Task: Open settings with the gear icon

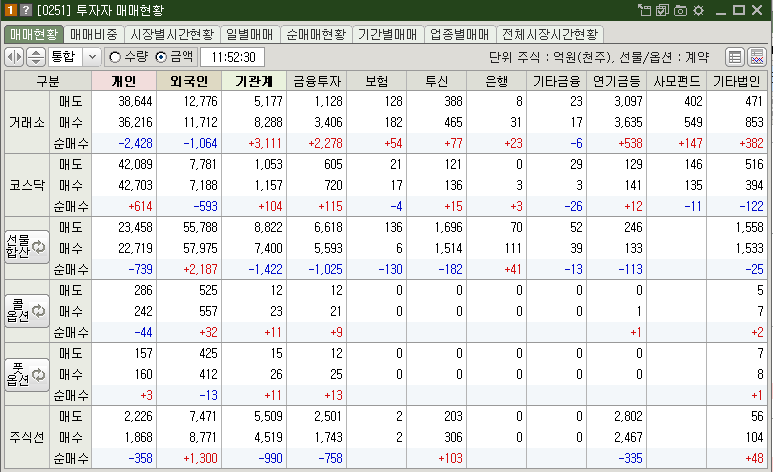Action: click(698, 10)
